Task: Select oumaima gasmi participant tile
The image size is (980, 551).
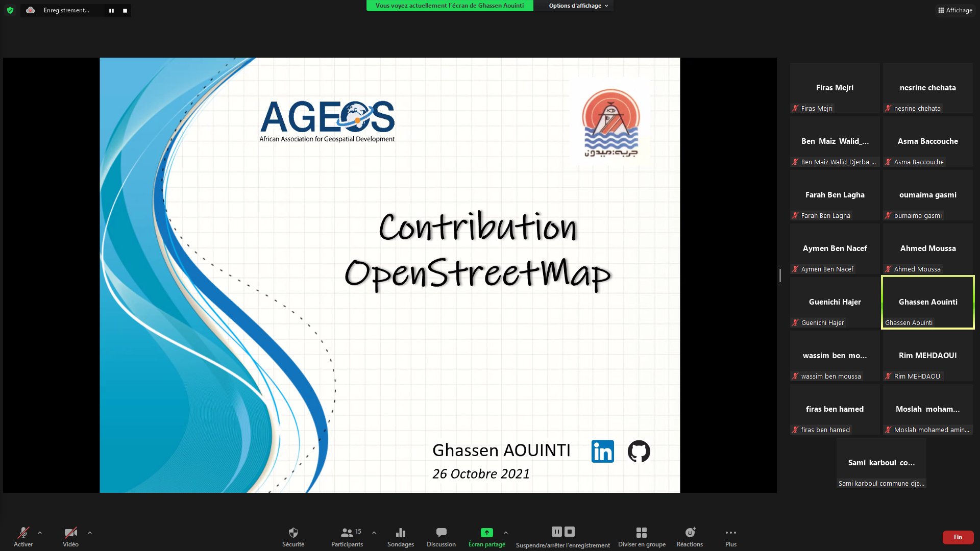Action: coord(928,195)
